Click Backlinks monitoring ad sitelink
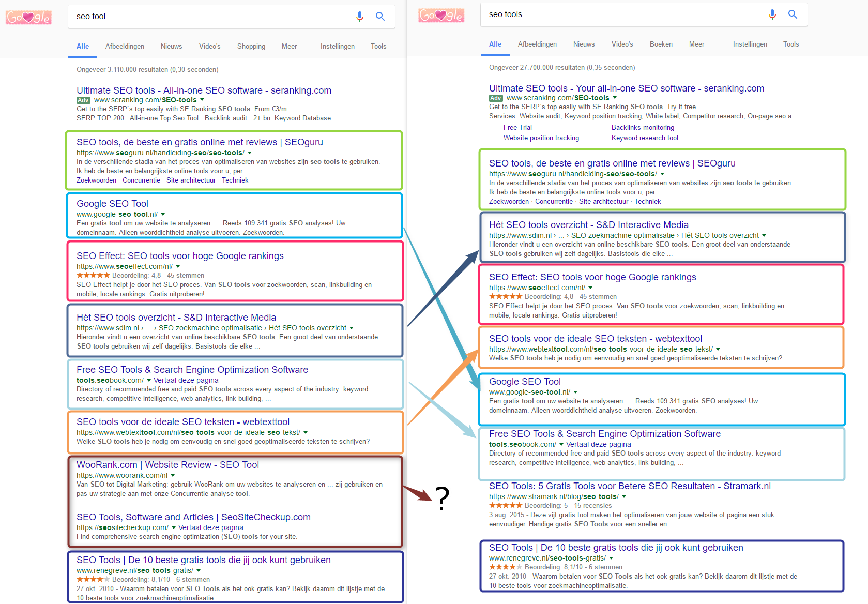The width and height of the screenshot is (868, 604). coord(643,127)
